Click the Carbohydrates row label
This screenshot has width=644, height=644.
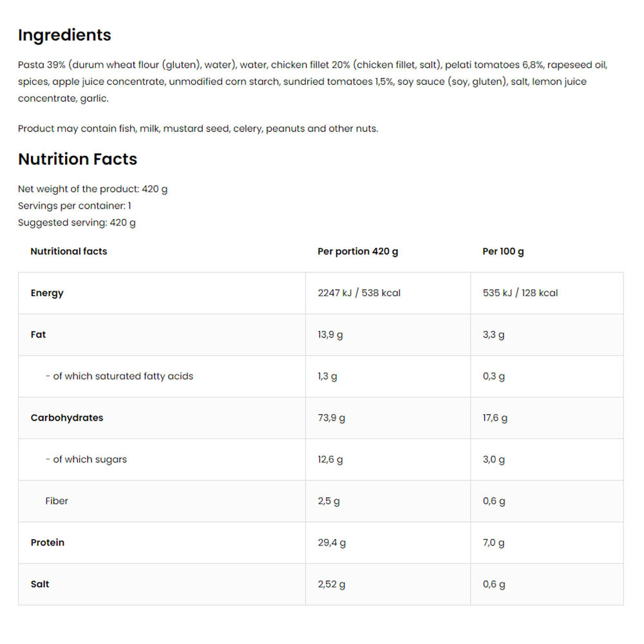pos(67,418)
